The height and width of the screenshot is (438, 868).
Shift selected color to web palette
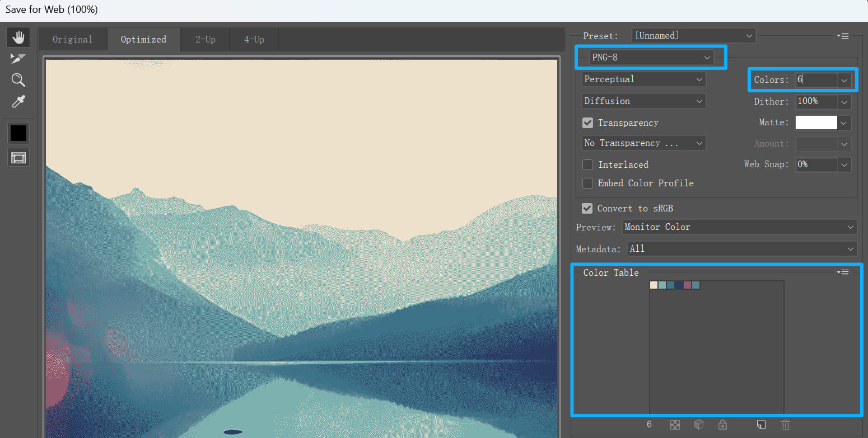pyautogui.click(x=699, y=425)
